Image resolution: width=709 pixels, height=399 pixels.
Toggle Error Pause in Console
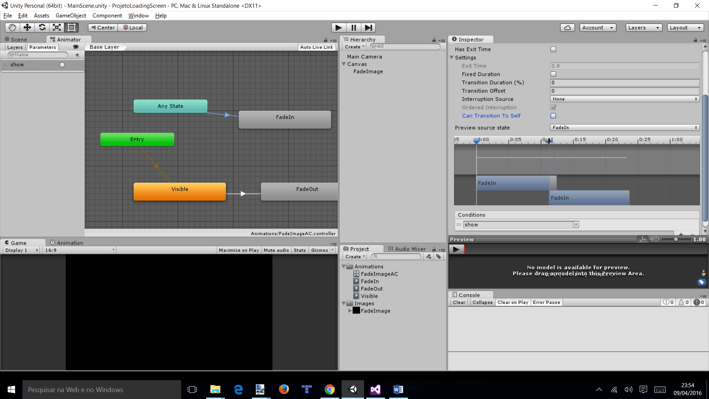(546, 302)
